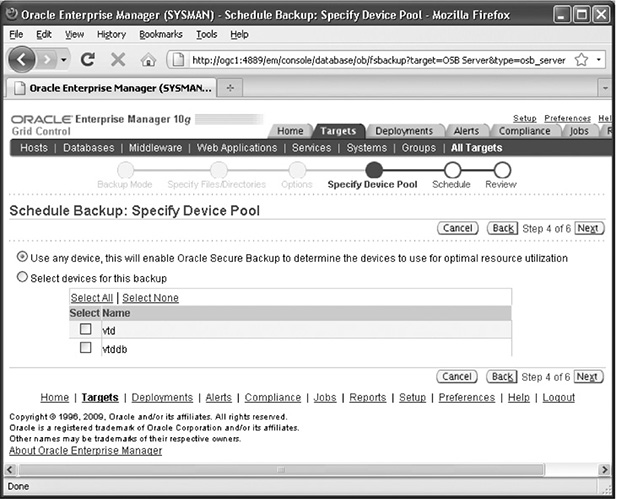
Task: Click the horizontal scrollbar right arrow
Action: pos(604,469)
